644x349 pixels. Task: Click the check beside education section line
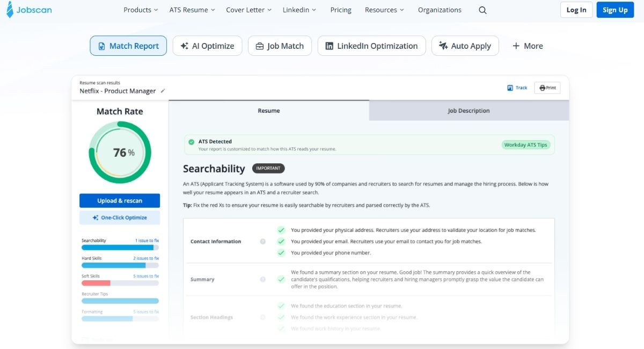pos(281,306)
